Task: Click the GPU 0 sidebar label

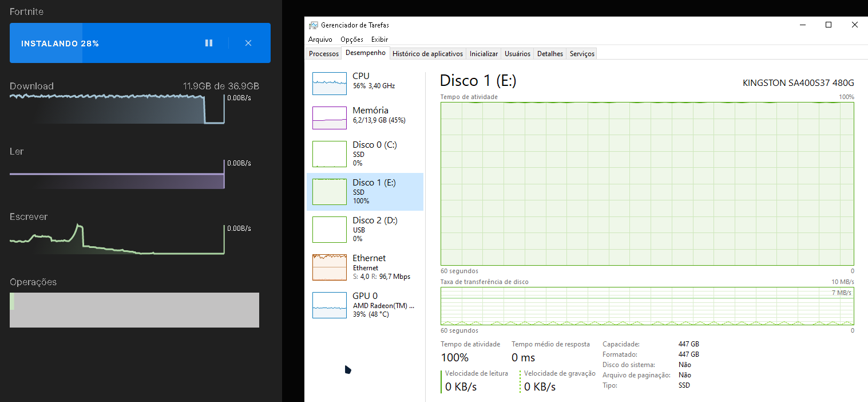Action: coord(365,296)
